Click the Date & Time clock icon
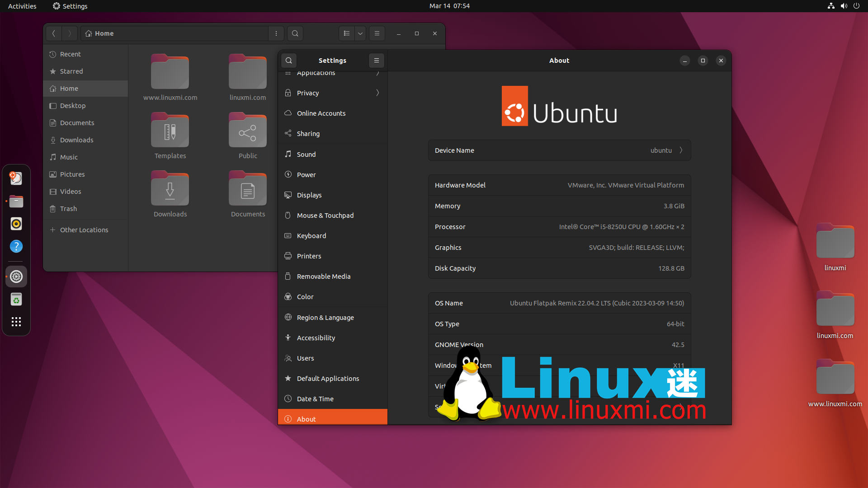 tap(288, 399)
